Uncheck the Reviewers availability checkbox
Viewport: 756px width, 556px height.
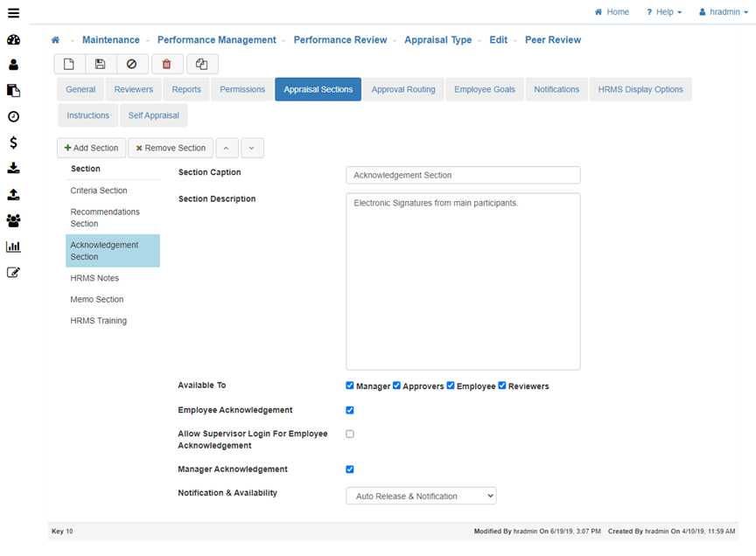(502, 386)
